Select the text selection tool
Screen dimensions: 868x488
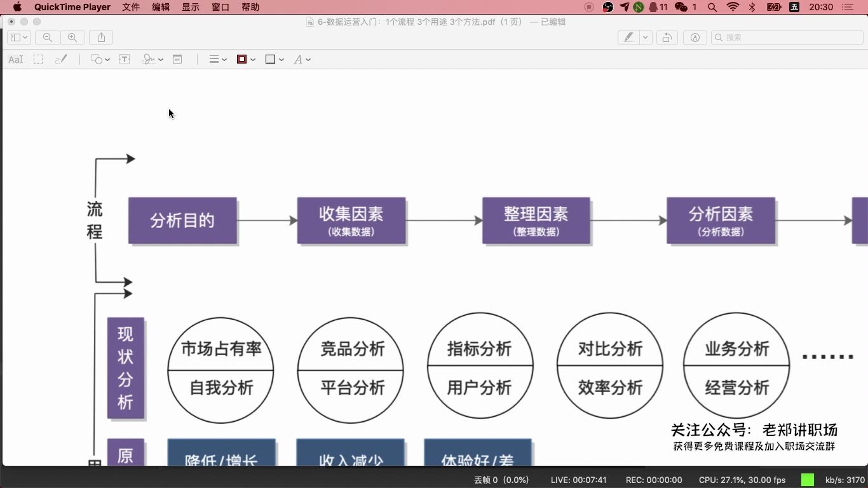pyautogui.click(x=15, y=59)
